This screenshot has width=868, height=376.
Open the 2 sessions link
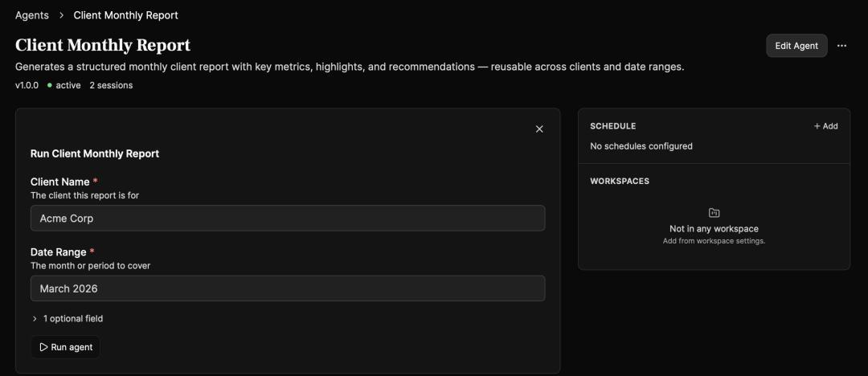tap(111, 85)
